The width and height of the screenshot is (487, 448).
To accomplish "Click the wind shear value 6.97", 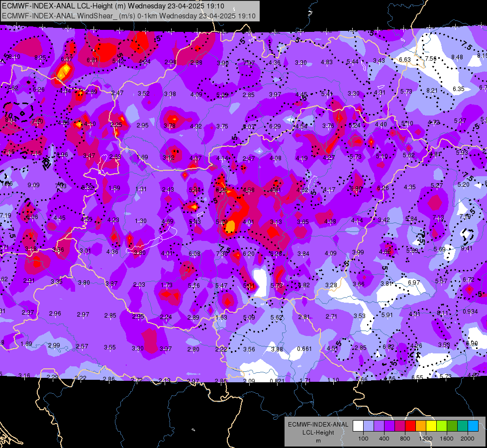I will [414, 283].
